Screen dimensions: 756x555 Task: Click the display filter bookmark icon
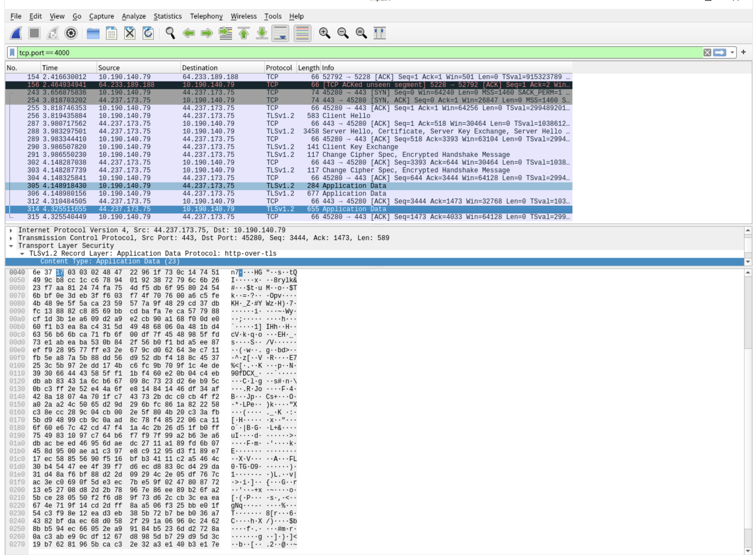(x=12, y=52)
